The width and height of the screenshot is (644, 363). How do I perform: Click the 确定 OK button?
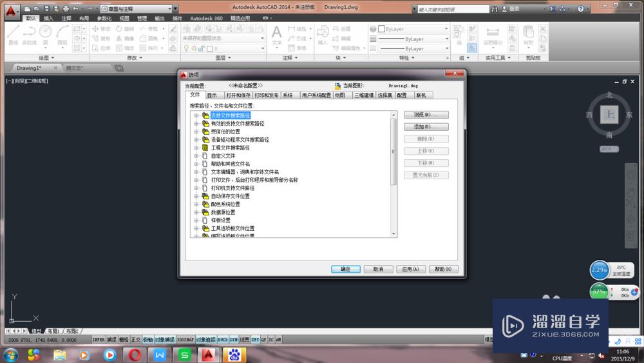coord(345,270)
